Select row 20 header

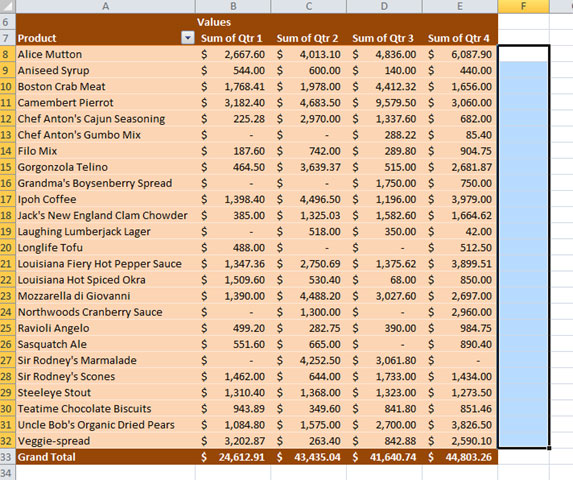coord(7,248)
